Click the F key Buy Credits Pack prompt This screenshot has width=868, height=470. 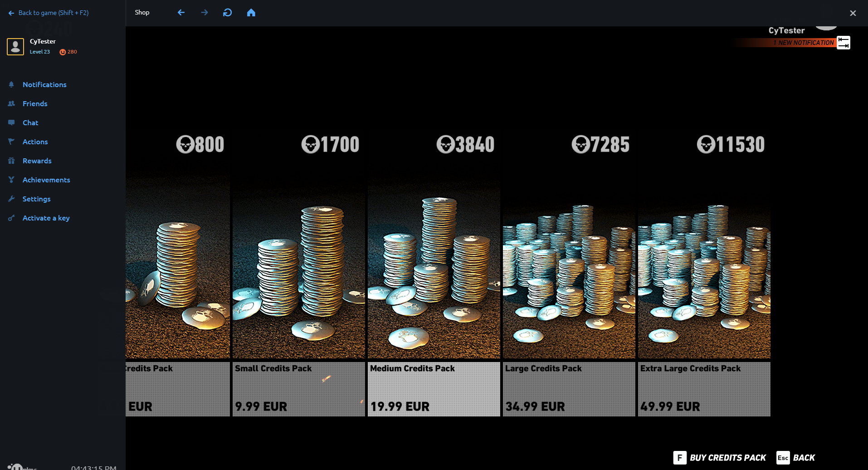(720, 458)
